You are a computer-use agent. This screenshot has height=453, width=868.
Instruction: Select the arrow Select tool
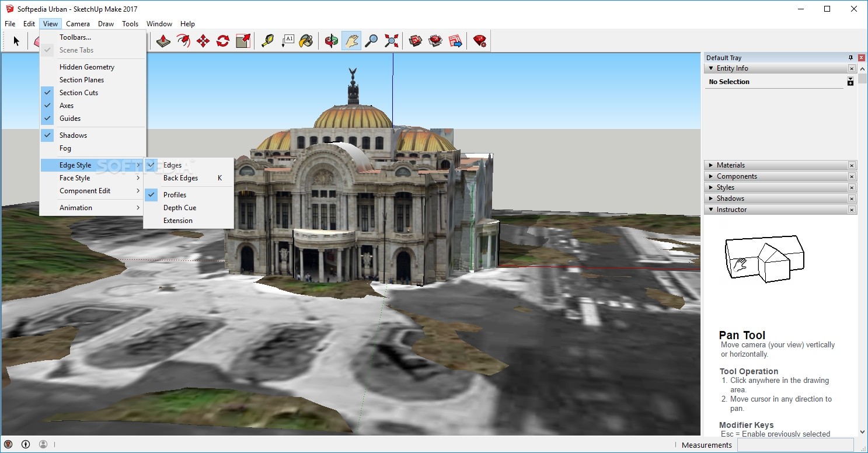coord(16,41)
